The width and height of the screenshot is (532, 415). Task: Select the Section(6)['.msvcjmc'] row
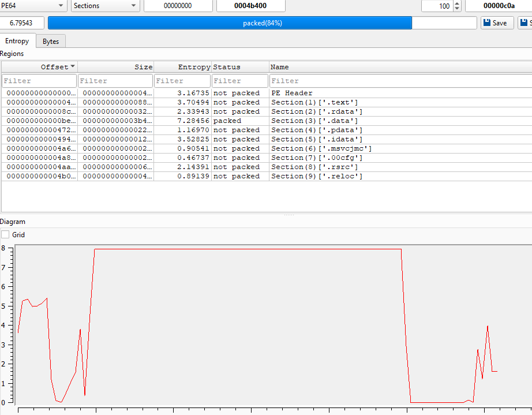click(267, 148)
